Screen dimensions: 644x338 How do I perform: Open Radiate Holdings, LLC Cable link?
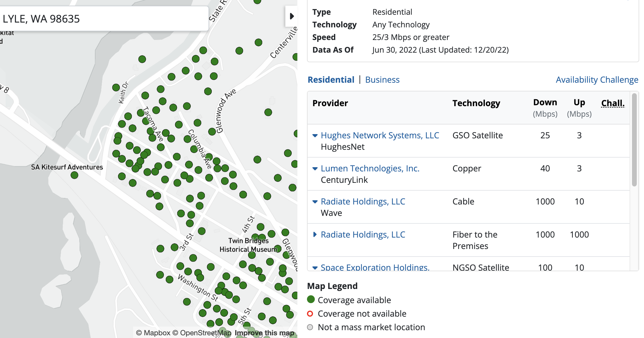click(363, 201)
